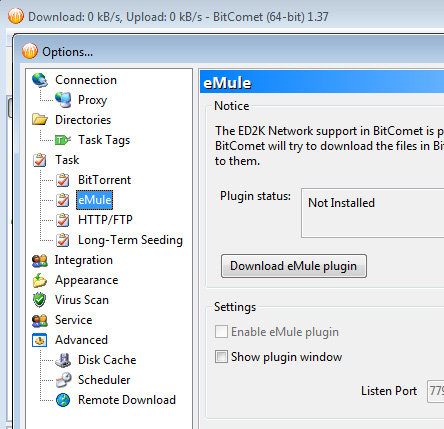Open the Directories settings page
The image size is (444, 429).
pos(83,120)
